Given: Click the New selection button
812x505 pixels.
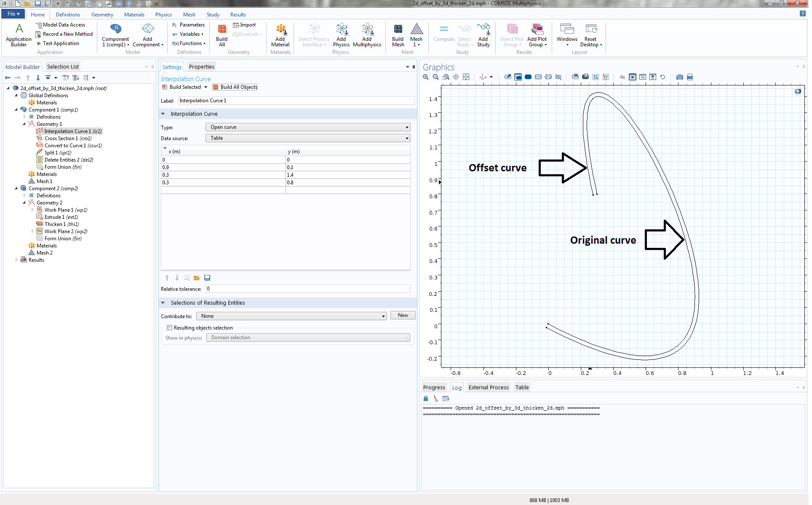Looking at the screenshot, I should click(403, 316).
